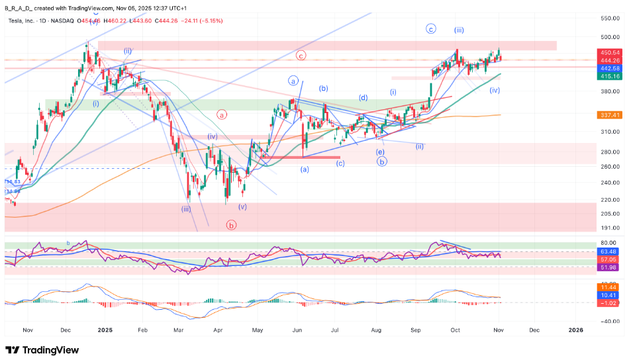
Task: Click the B_R_A_D_ author name
Action: click(x=19, y=7)
